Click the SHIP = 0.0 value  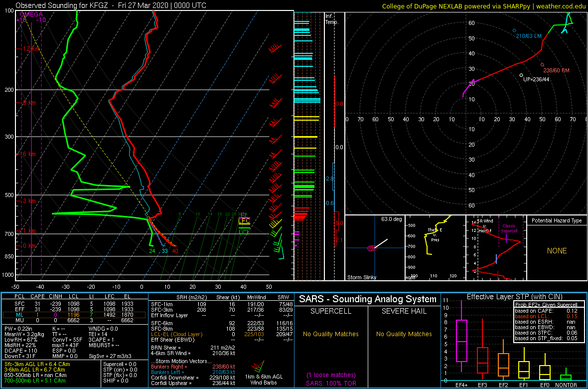[x=116, y=381]
